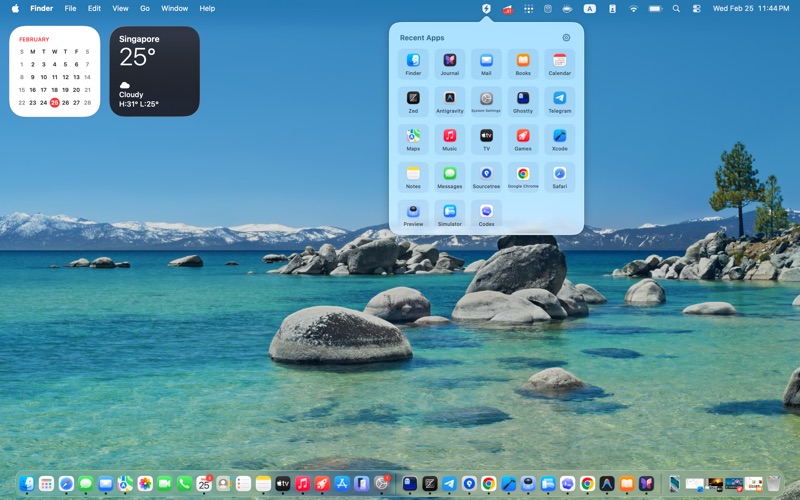Open the keyboard input source menu

click(x=589, y=8)
